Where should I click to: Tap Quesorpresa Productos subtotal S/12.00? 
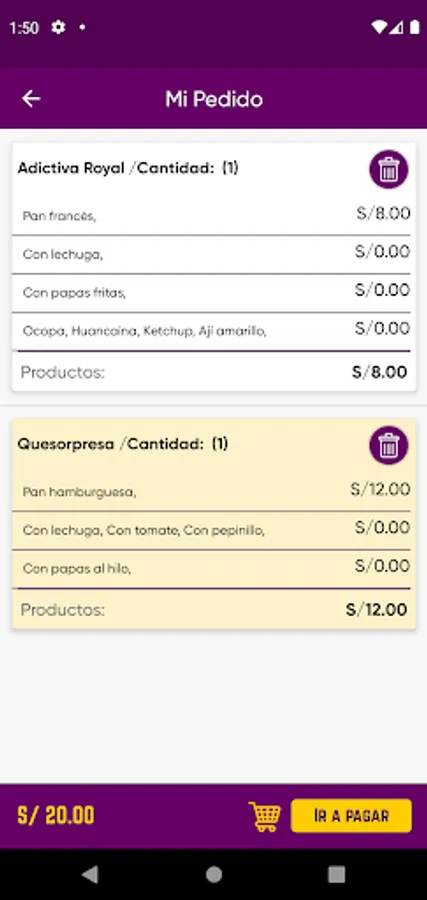pyautogui.click(x=376, y=610)
